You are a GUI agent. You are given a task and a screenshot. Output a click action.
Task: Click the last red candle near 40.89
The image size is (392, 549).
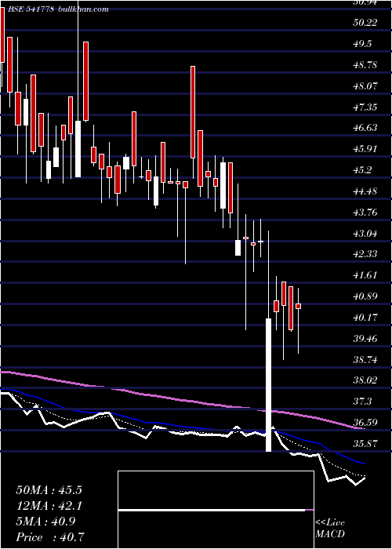pos(298,306)
